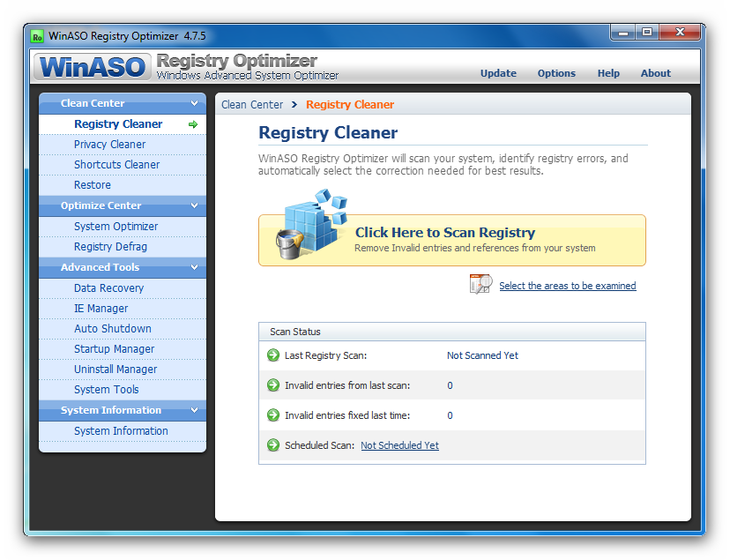Click the Registry Cleaner page heading
Image resolution: width=730 pixels, height=560 pixels.
pos(328,132)
